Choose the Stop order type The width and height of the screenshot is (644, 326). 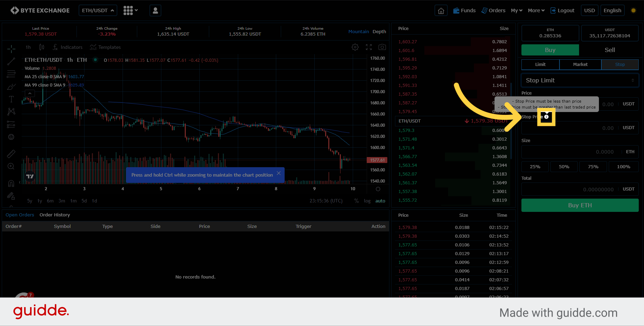pos(620,64)
